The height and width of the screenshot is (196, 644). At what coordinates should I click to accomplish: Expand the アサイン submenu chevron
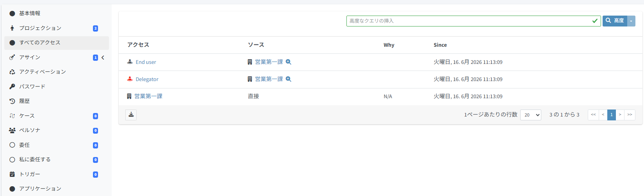click(103, 58)
